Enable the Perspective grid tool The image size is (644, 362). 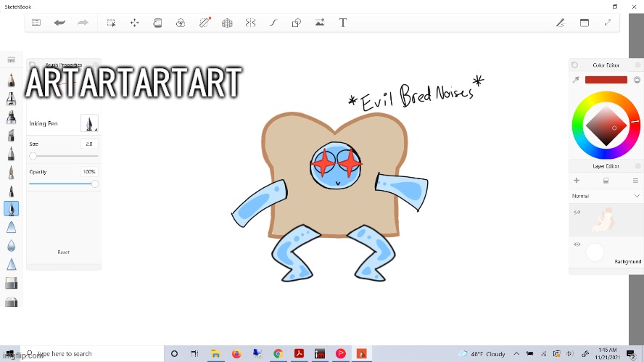(x=227, y=22)
